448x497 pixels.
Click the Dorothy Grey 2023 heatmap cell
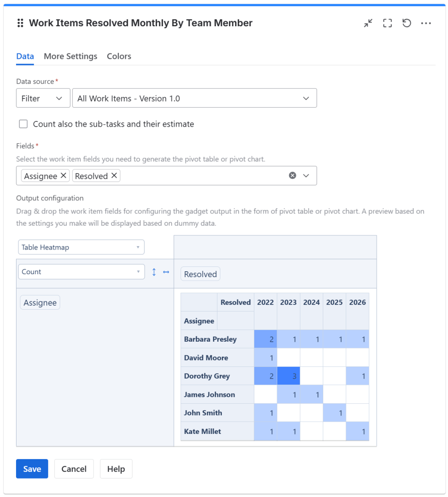(x=288, y=376)
